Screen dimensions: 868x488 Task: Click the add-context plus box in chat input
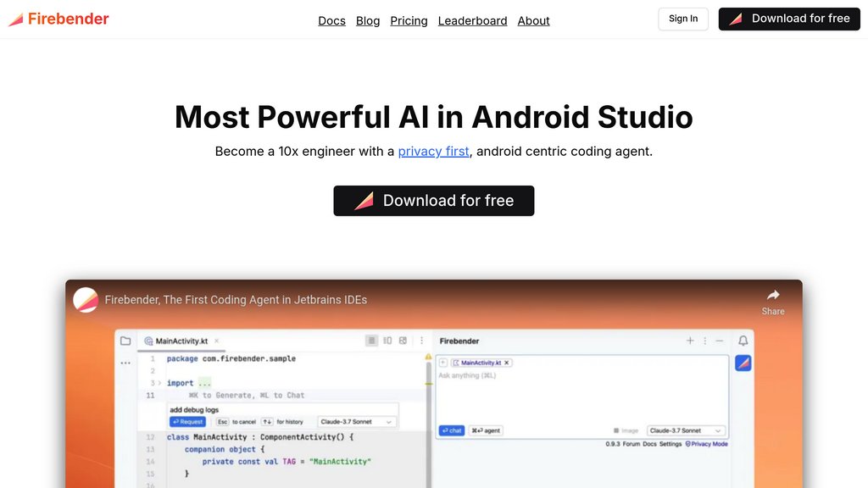point(443,363)
